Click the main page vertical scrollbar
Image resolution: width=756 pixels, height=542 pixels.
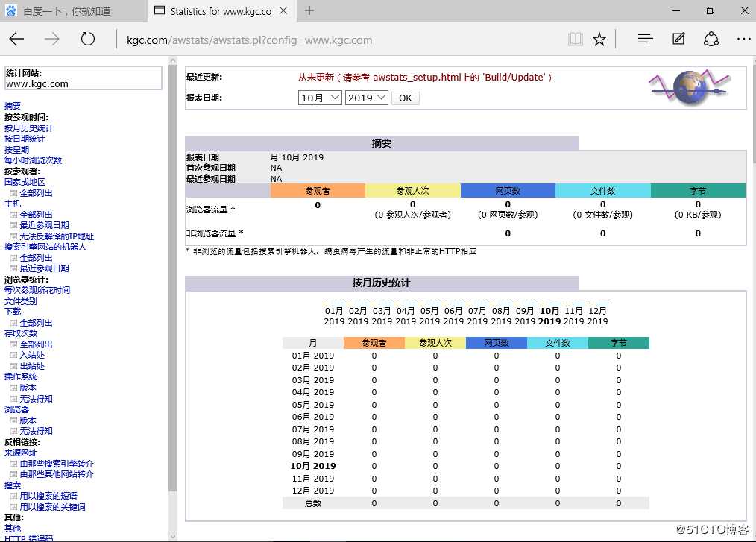coord(753,113)
